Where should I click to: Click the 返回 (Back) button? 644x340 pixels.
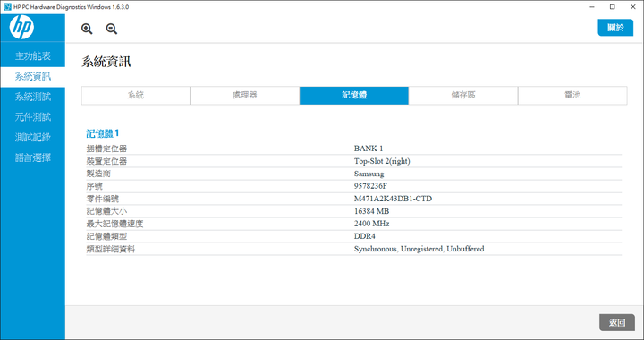point(617,322)
